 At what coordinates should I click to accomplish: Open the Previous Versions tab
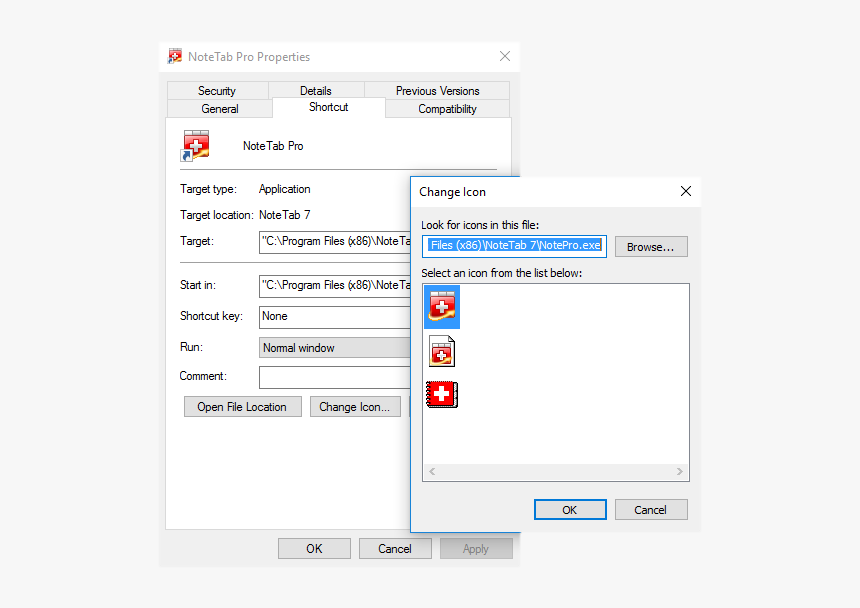point(437,90)
